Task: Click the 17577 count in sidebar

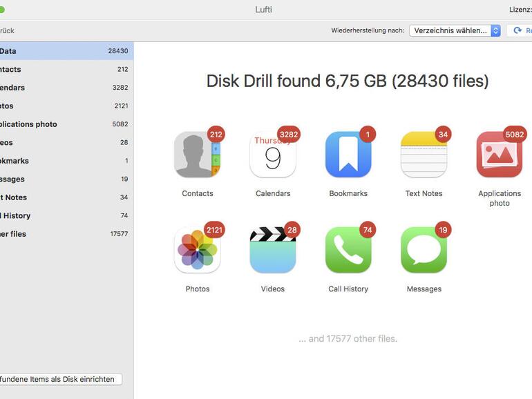Action: coord(119,234)
